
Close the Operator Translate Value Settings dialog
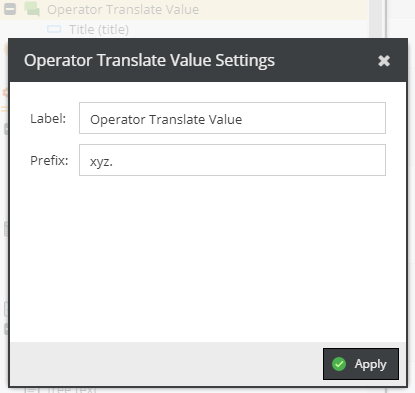tap(384, 60)
